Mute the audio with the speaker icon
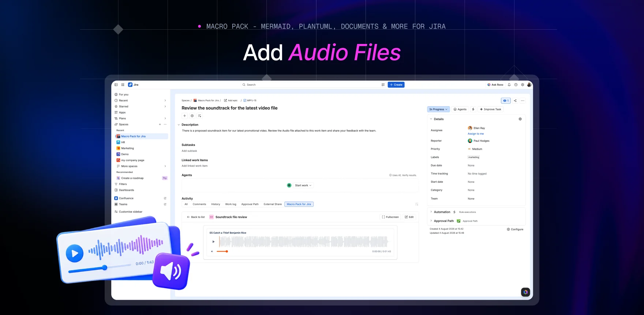The image size is (644, 315). point(212,251)
